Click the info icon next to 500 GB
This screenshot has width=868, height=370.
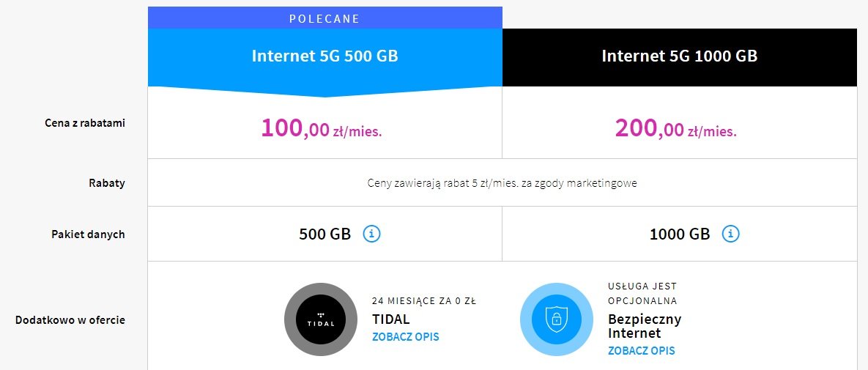coord(372,234)
